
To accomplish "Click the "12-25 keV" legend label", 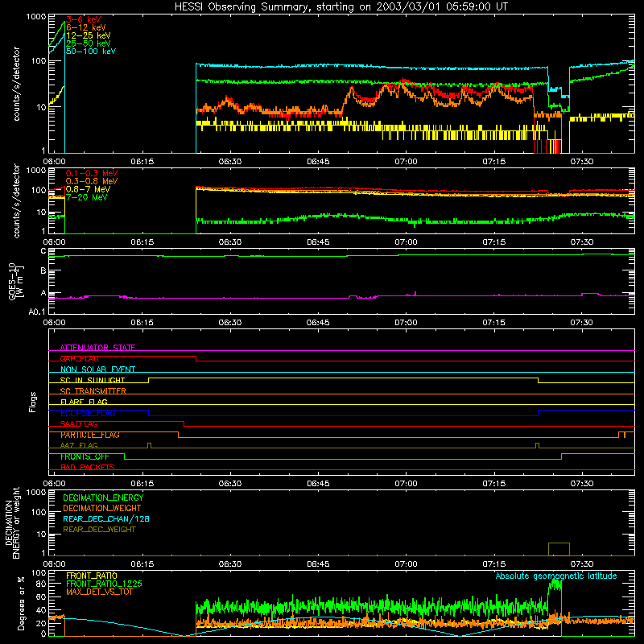I will (89, 35).
